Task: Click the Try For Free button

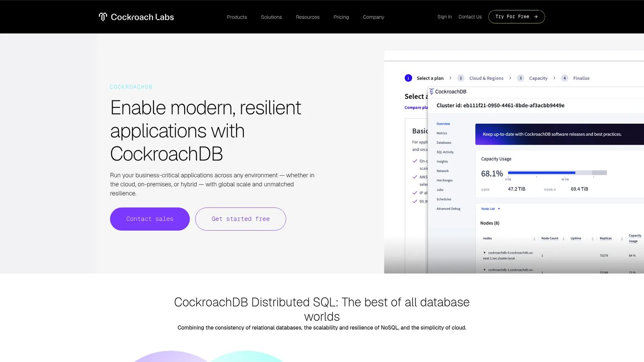Action: (516, 17)
